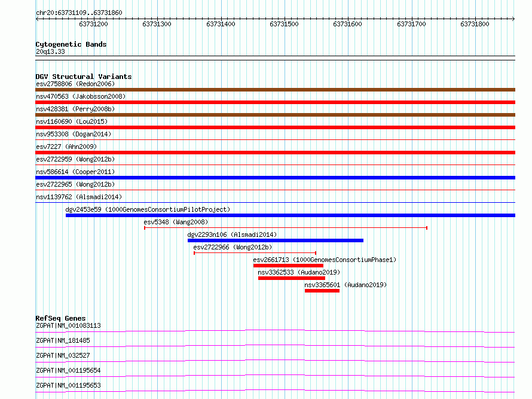Click the ZGPAT|NM_001195654 gene label
This screenshot has height=399, width=532.
(x=68, y=370)
